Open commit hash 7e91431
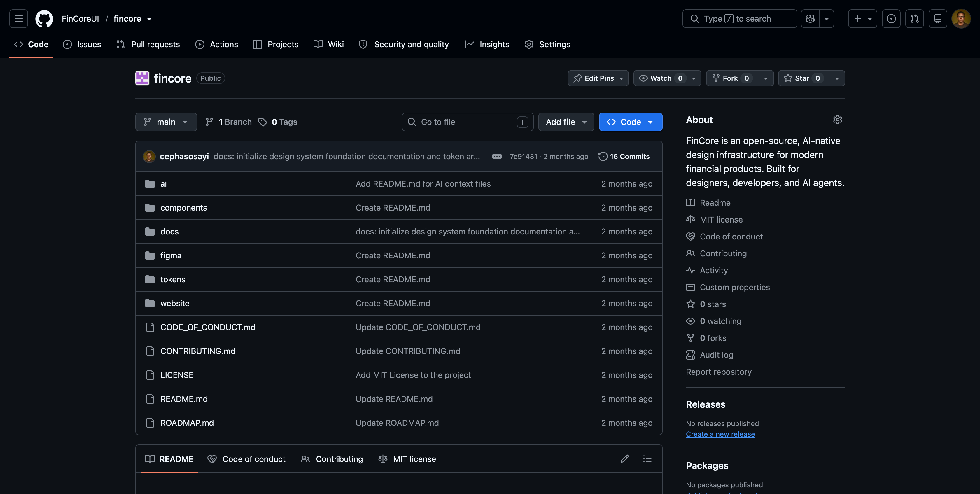 (523, 156)
